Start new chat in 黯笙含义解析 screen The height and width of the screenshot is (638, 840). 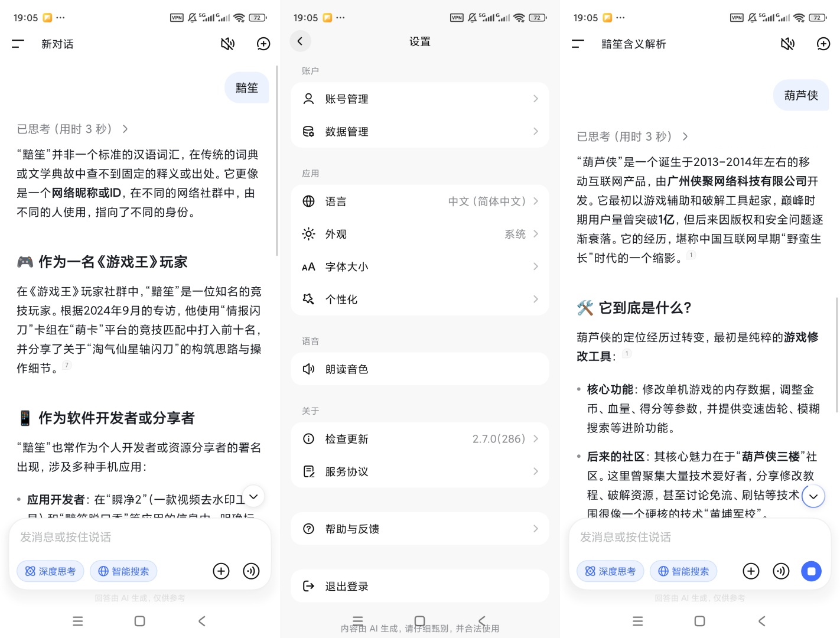(823, 44)
